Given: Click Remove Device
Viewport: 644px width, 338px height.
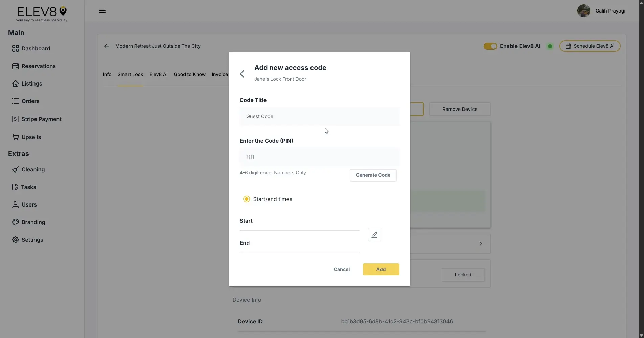Looking at the screenshot, I should point(459,109).
